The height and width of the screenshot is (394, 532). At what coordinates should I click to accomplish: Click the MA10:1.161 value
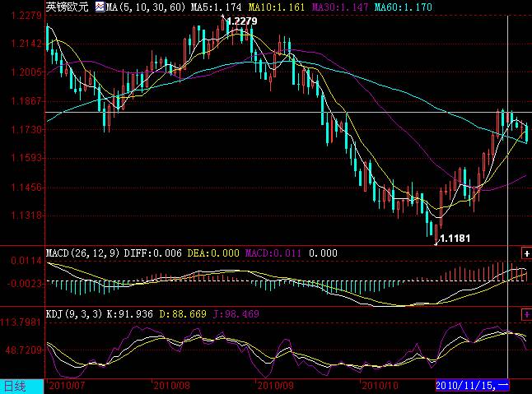tap(277, 7)
